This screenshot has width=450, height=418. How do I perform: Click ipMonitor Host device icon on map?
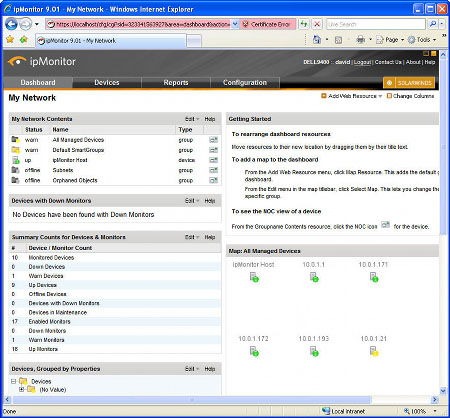[254, 277]
